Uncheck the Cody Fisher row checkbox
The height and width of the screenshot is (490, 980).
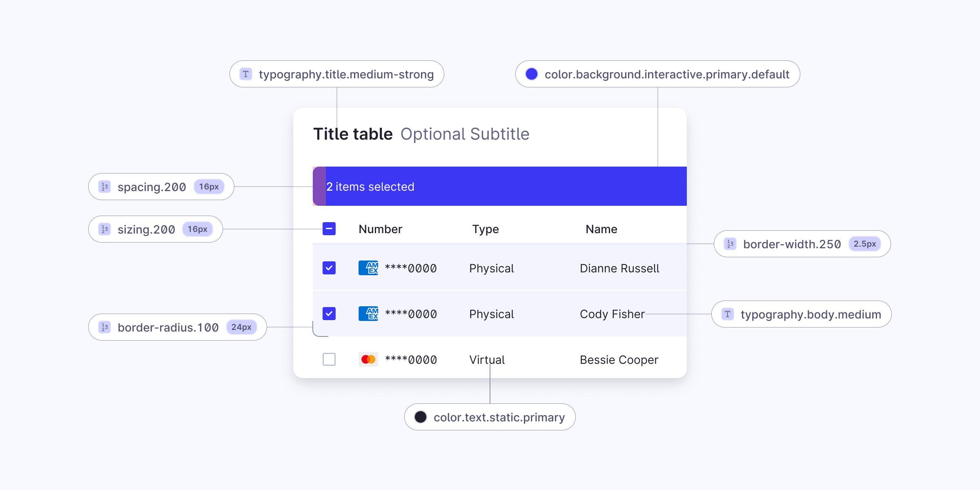tap(329, 314)
